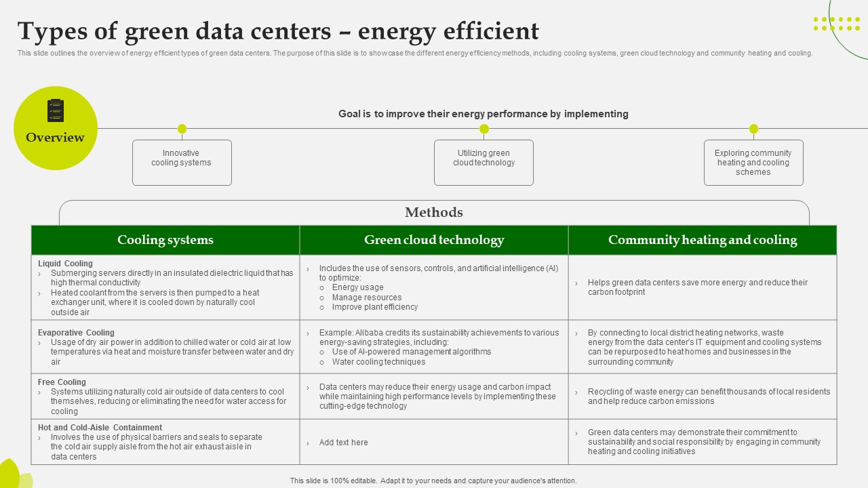Click the clipboard icon above Overview
Viewport: 868px width, 488px height.
[56, 110]
